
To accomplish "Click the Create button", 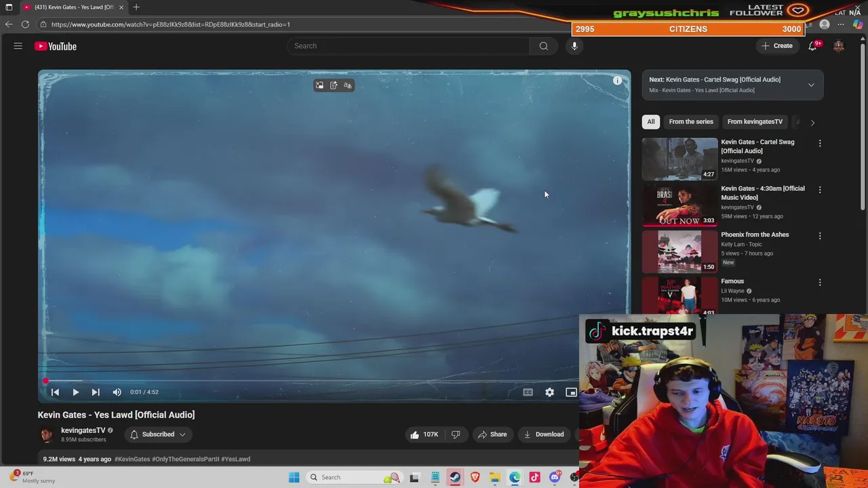I will [776, 46].
